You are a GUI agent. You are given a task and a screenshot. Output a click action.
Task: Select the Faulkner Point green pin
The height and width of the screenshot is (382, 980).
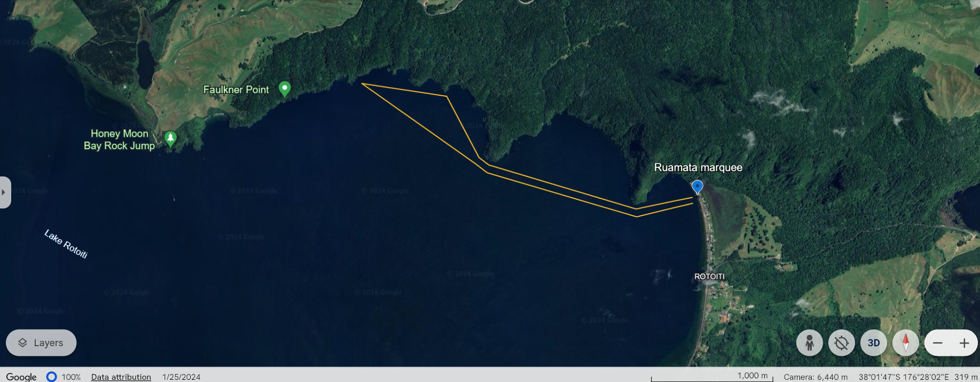(285, 89)
